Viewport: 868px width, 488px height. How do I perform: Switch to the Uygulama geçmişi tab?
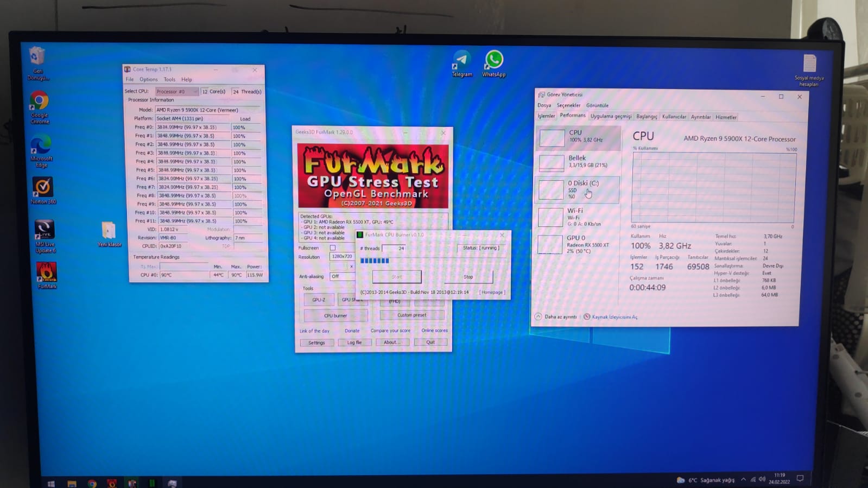pyautogui.click(x=611, y=116)
